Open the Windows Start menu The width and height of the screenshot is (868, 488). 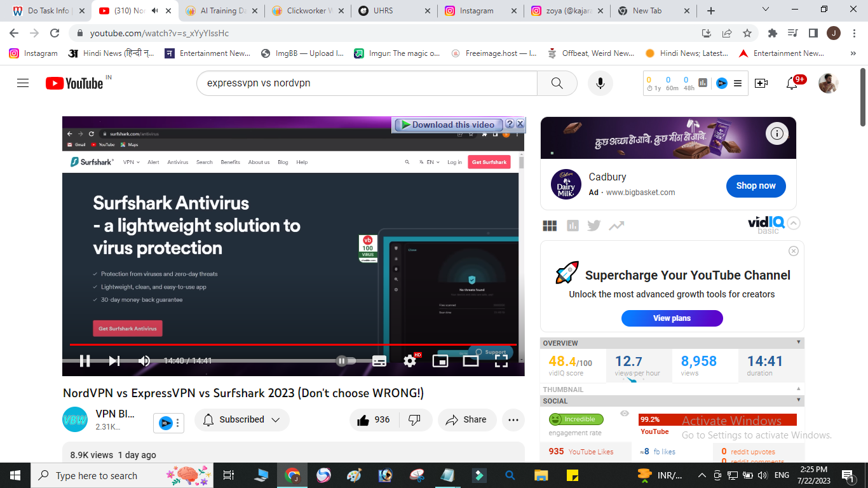coord(15,475)
